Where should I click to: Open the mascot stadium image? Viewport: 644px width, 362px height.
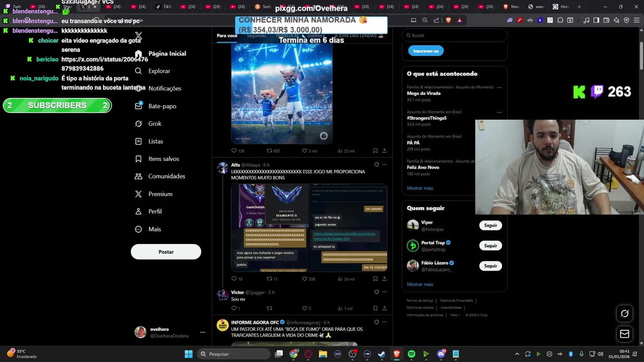[282, 94]
